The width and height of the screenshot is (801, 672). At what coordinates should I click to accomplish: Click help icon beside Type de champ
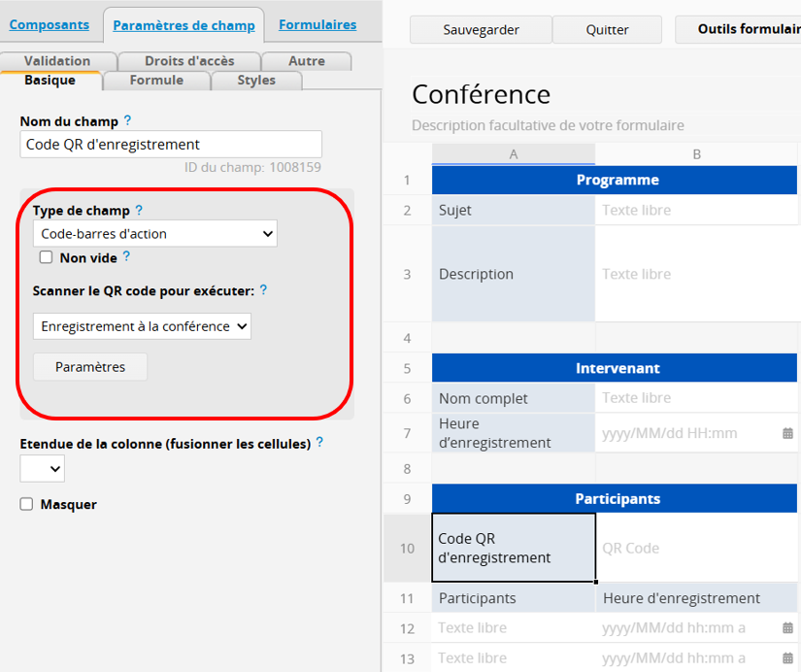pyautogui.click(x=139, y=210)
